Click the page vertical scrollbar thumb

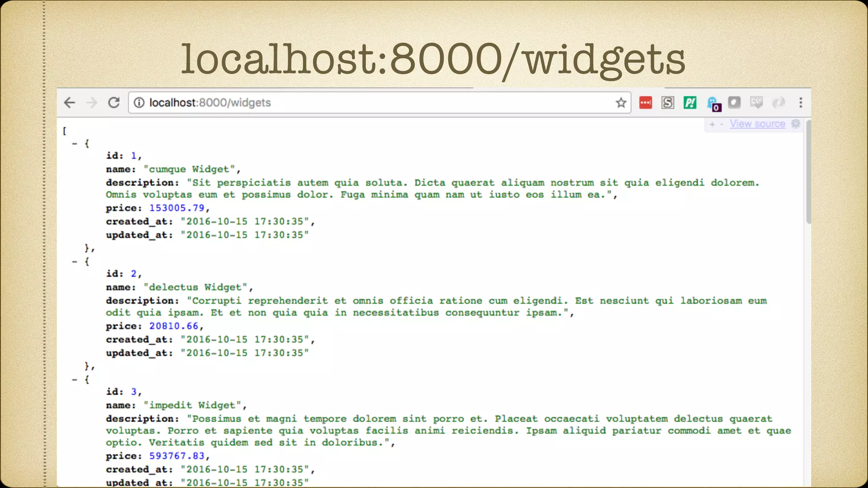pyautogui.click(x=808, y=172)
